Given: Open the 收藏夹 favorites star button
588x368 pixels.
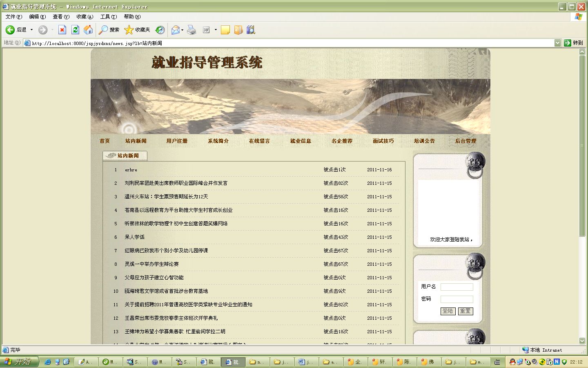Looking at the screenshot, I should (x=137, y=30).
